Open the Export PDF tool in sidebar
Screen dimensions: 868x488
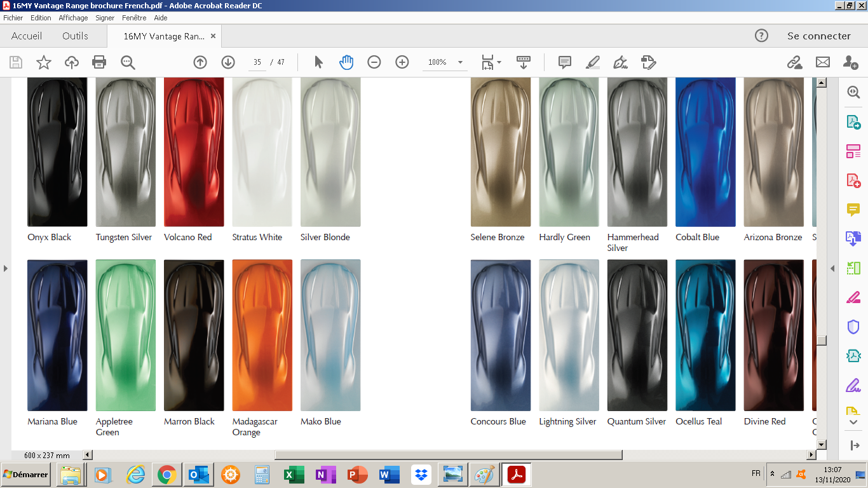tap(853, 121)
